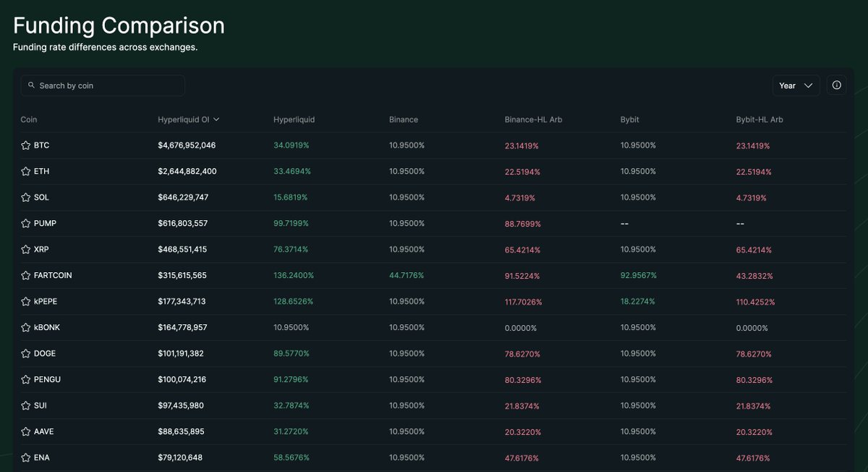Viewport: 868px width, 472px height.
Task: Click kPEPE Binance-HL Arb value 117.7026%
Action: click(525, 302)
